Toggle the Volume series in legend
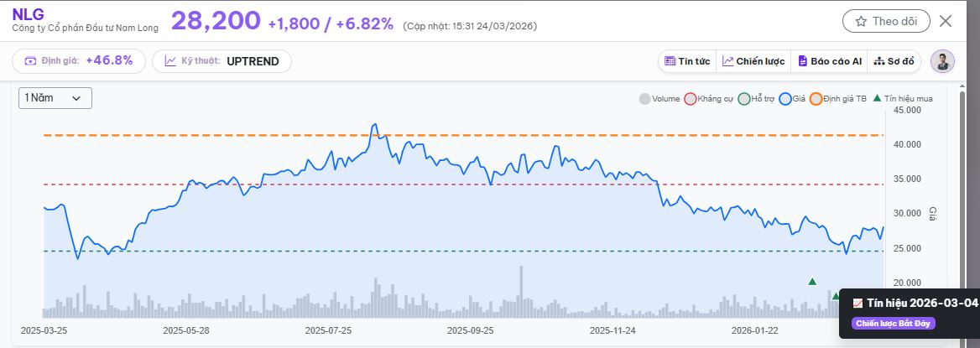980x348 pixels. [644, 99]
